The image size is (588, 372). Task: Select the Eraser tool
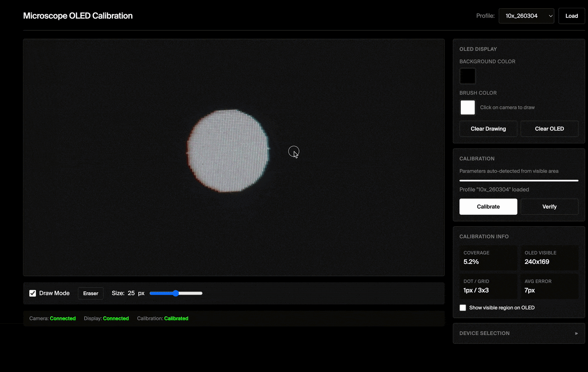[x=90, y=293]
